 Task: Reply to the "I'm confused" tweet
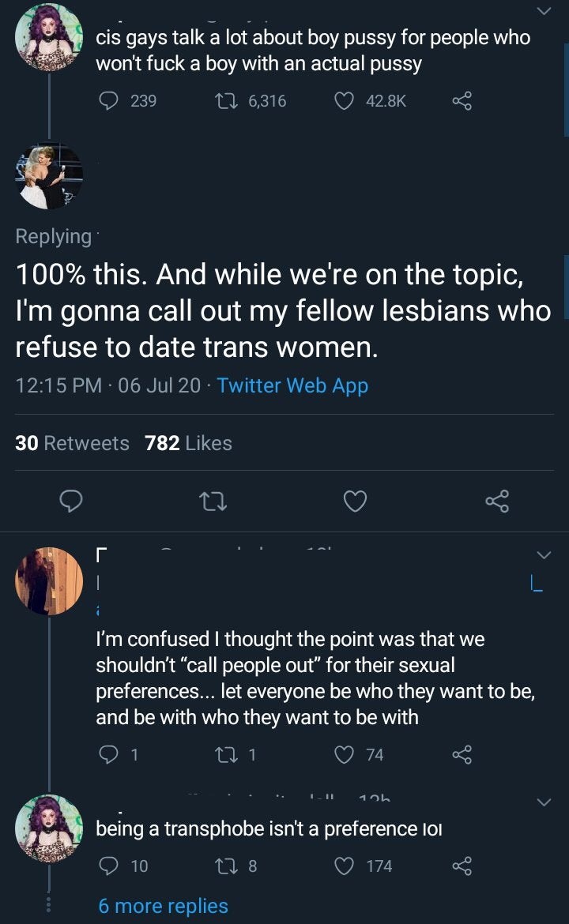107,755
